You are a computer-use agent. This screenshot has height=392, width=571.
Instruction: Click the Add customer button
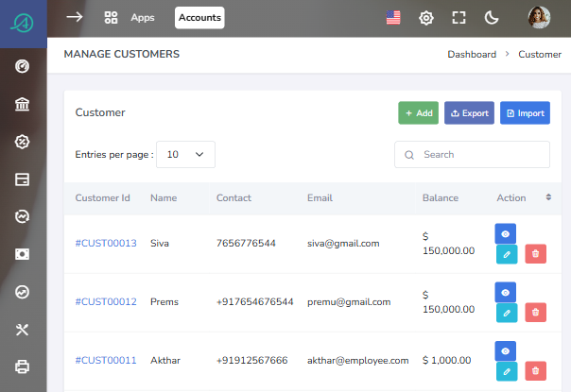[x=418, y=113]
